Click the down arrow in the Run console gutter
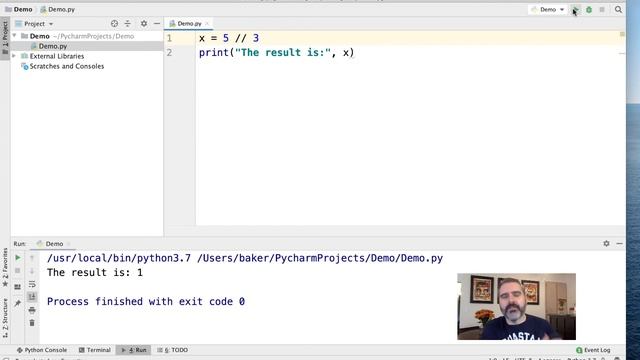This screenshot has width=640, height=360. point(32,271)
